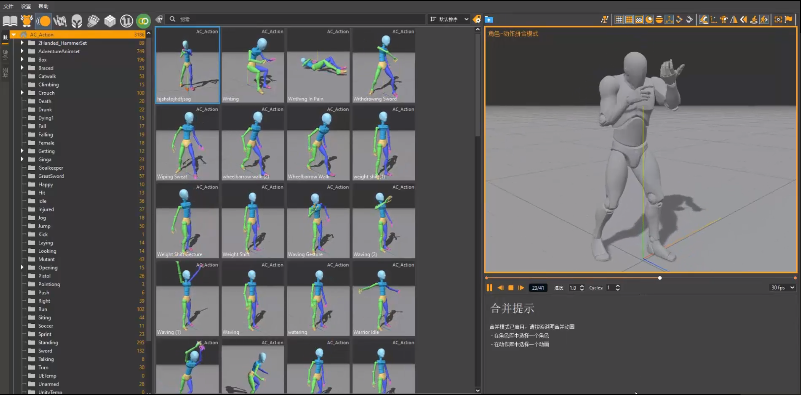Viewport: 801px width, 395px height.
Task: Expand the Braced folder
Action: click(22, 68)
